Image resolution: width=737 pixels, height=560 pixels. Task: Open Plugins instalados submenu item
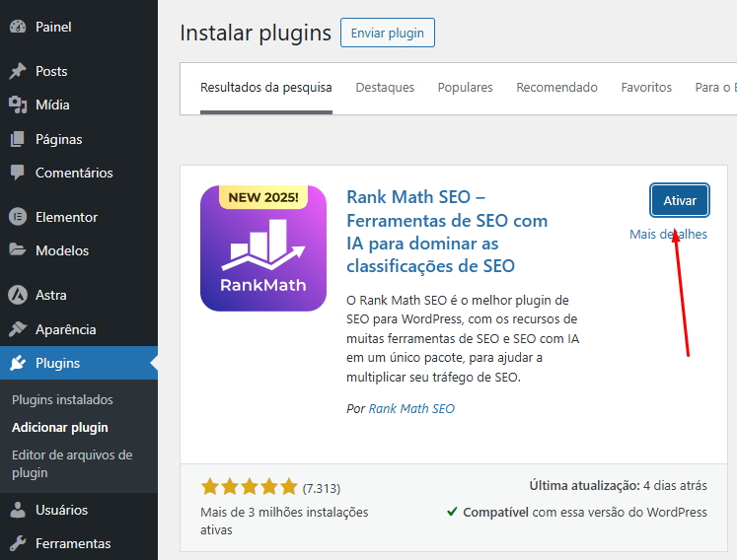[62, 399]
